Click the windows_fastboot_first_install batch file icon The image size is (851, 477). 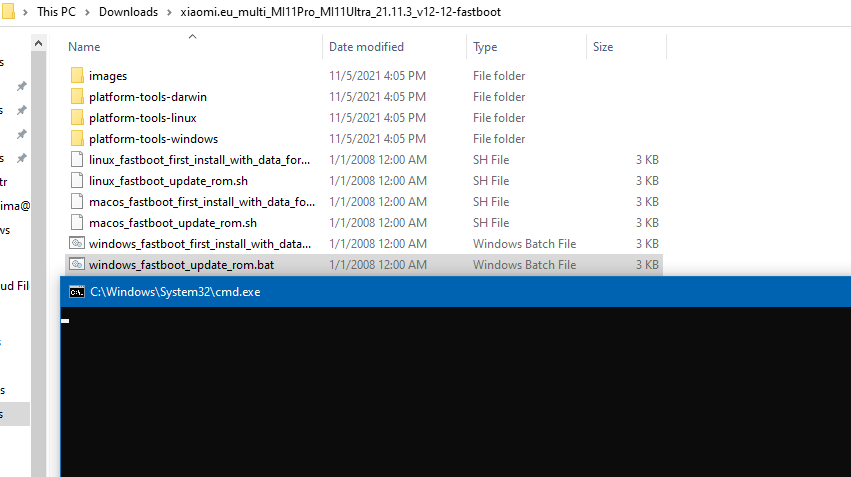[77, 243]
